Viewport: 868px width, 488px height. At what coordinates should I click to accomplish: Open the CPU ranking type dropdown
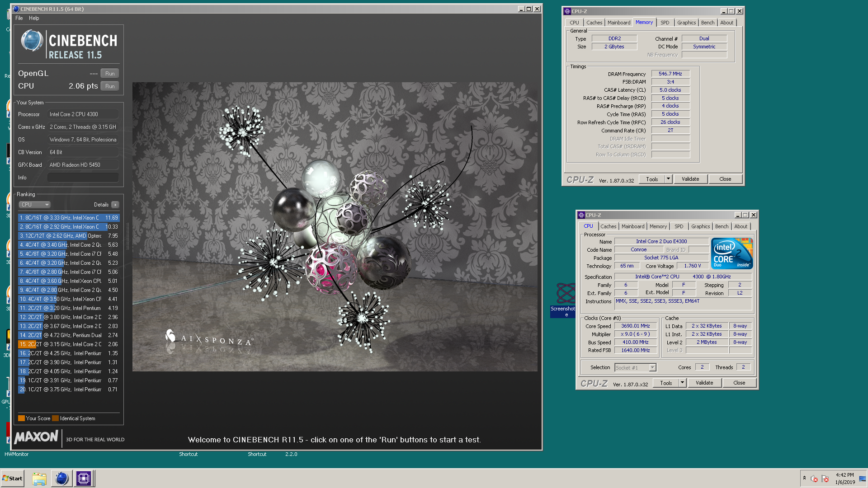35,205
